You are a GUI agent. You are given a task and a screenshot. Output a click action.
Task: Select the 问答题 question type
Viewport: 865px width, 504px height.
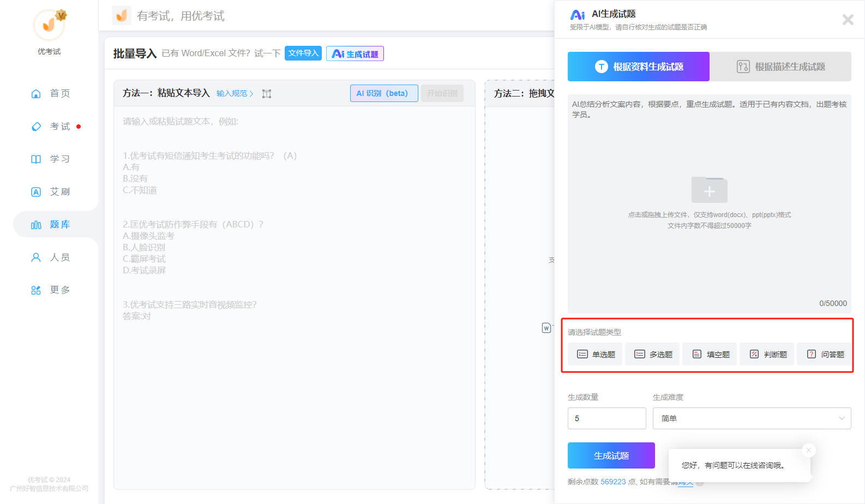(824, 354)
